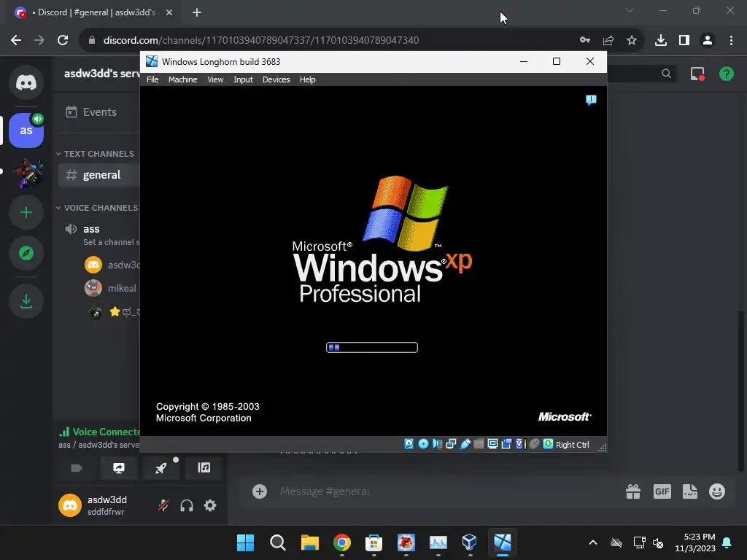Show hidden system tray icons
This screenshot has height=560, width=747.
point(593,542)
